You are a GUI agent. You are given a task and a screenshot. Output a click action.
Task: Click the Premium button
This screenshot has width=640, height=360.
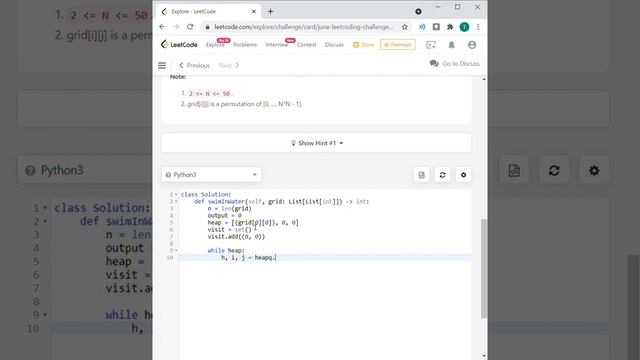(x=398, y=44)
